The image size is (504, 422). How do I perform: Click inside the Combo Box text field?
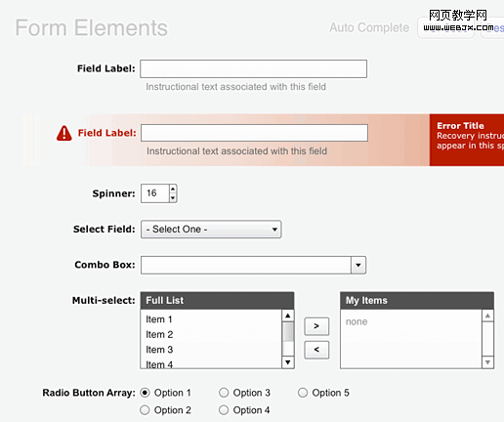point(246,265)
